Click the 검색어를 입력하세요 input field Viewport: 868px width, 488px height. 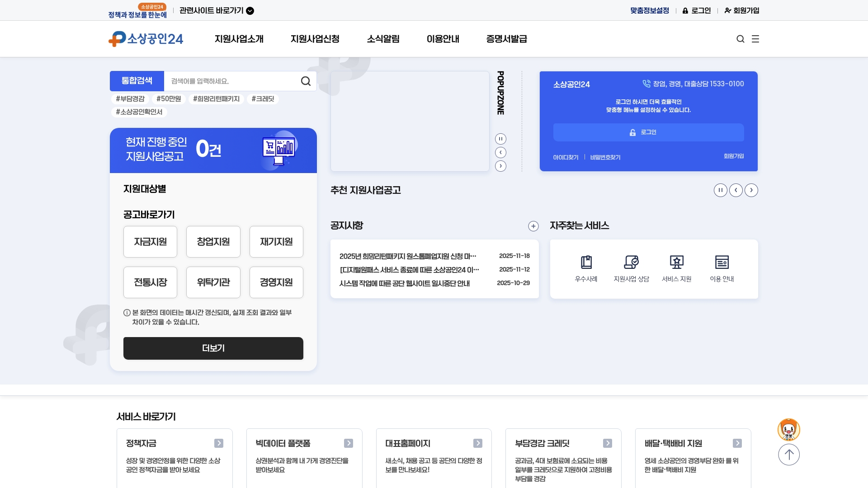(226, 81)
